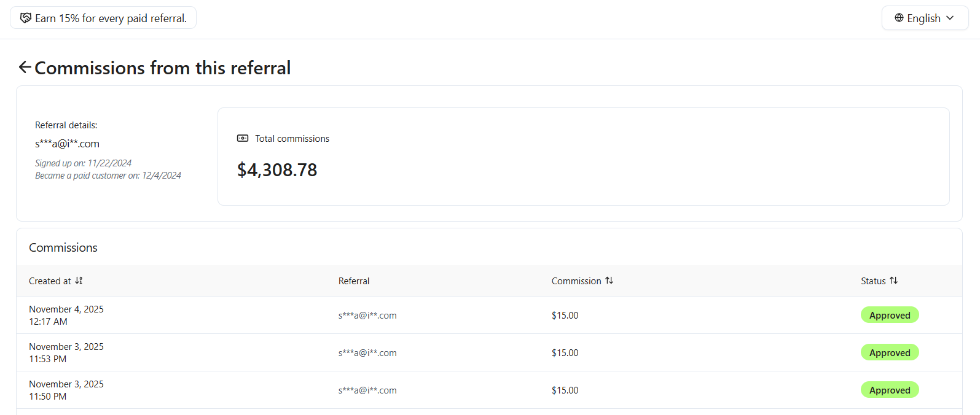Click the sort arrows next to Commission

pyautogui.click(x=609, y=281)
